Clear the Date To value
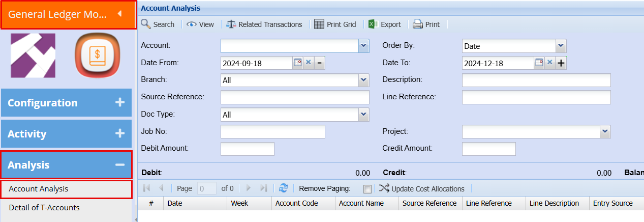This screenshot has height=222, width=644. [549, 63]
